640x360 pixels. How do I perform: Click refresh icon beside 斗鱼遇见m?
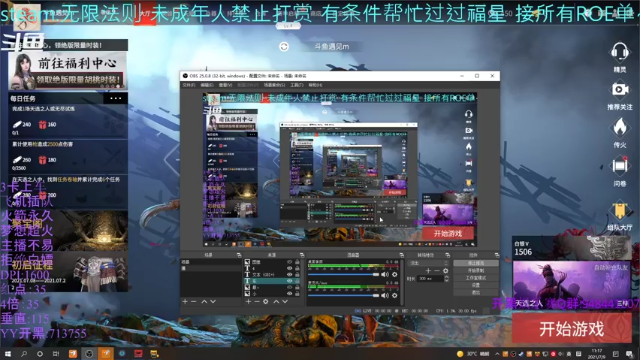[x=284, y=47]
